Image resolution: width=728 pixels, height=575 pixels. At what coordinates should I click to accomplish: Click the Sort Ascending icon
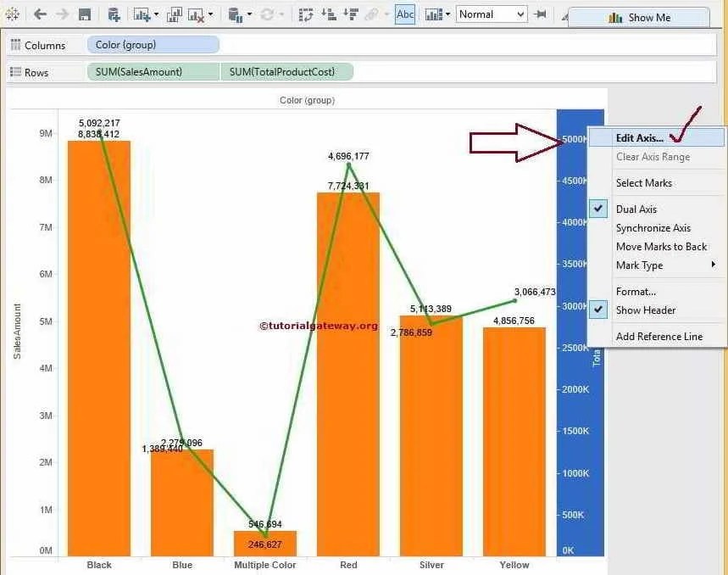[329, 15]
